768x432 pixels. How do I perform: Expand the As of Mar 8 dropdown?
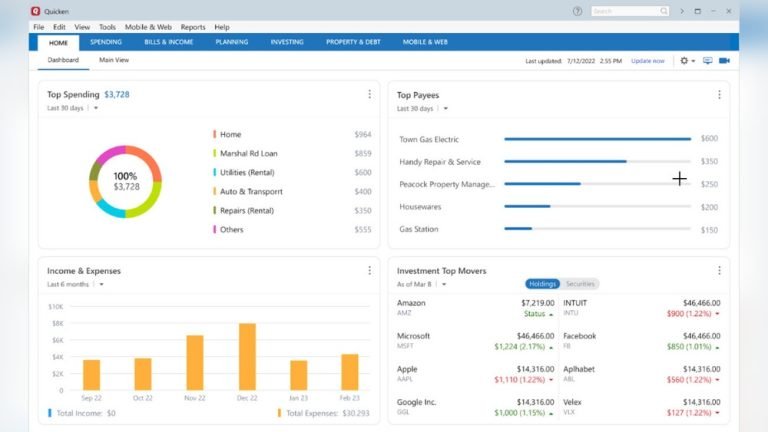(444, 284)
